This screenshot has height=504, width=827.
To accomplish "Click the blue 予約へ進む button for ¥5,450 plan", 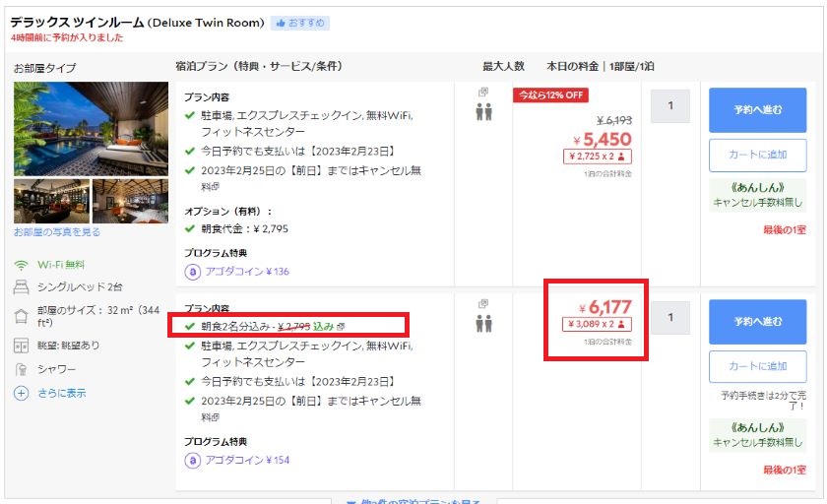I will tap(757, 109).
